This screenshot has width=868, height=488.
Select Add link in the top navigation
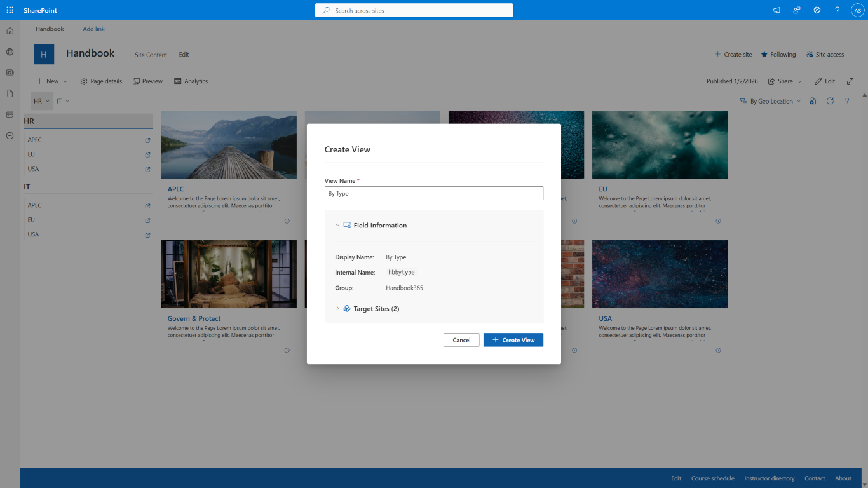(93, 29)
